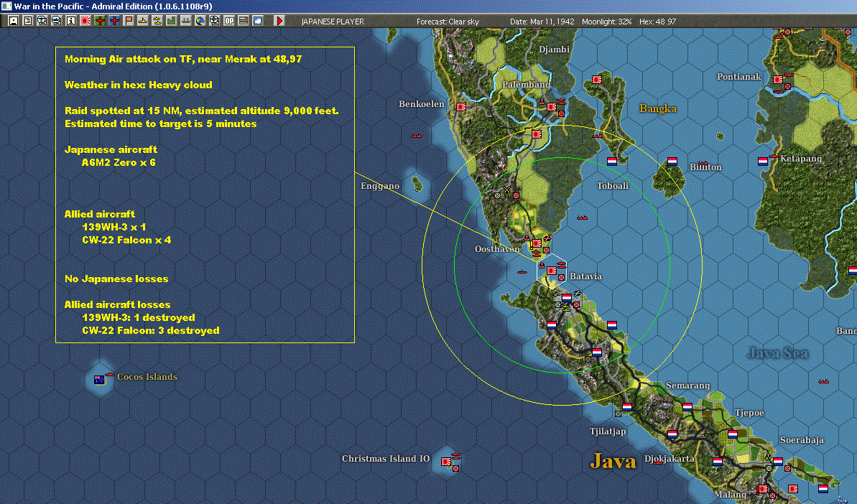The image size is (857, 504).
Task: Select the Japanese flag at Oosthaven
Action: tap(537, 243)
